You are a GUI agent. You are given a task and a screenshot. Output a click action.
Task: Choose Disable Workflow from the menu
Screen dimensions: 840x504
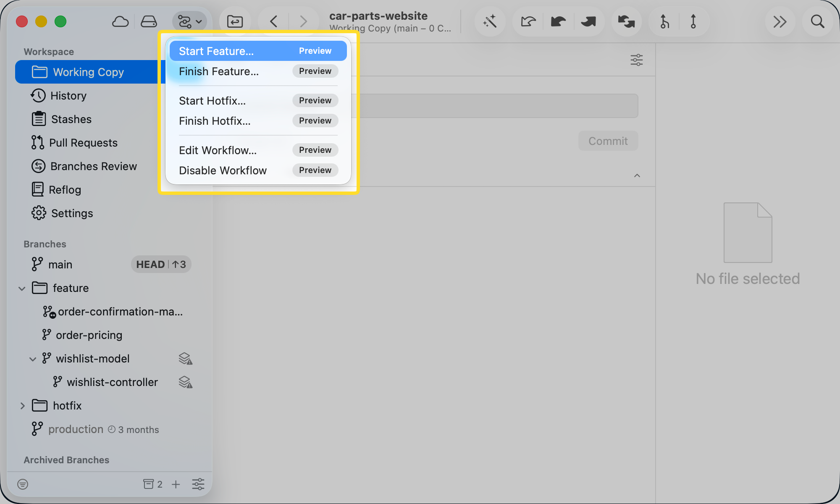pos(258,170)
